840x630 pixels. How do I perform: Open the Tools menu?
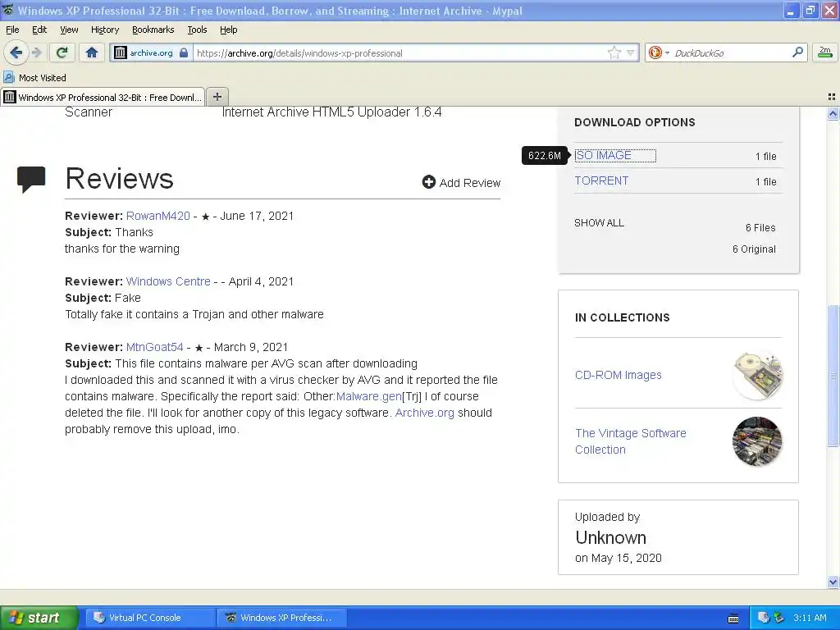pos(197,30)
